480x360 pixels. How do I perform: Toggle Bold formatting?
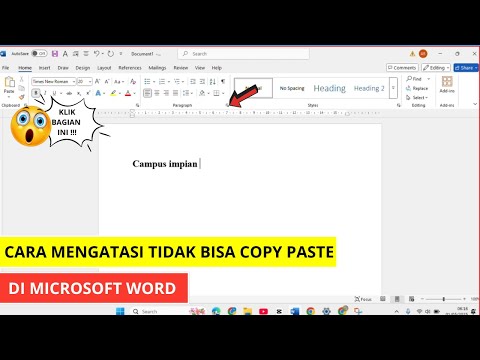[x=36, y=93]
